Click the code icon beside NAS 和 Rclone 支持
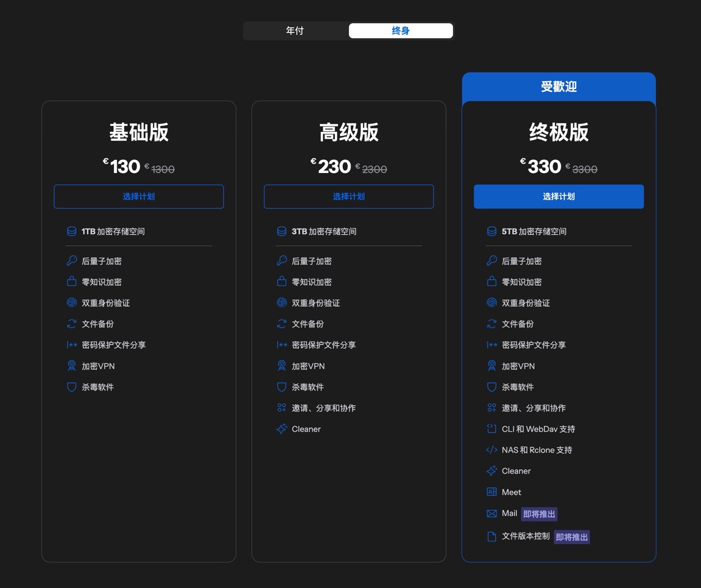 coord(491,449)
